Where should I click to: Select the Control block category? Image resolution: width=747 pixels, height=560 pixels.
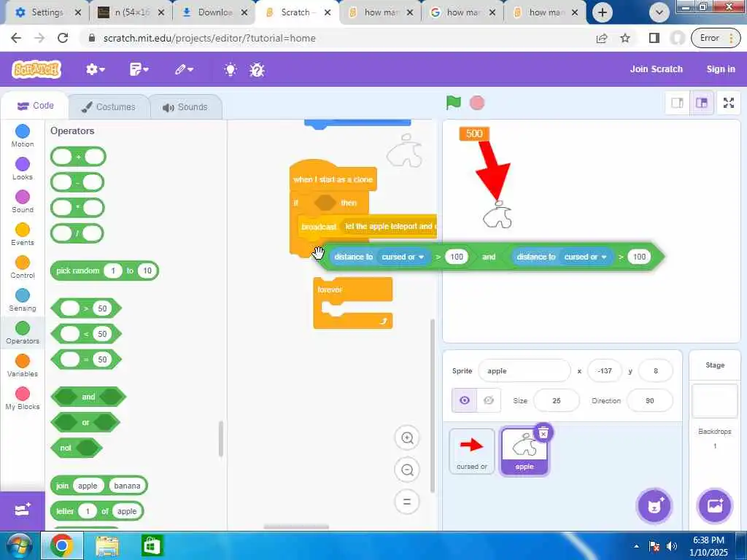[23, 267]
